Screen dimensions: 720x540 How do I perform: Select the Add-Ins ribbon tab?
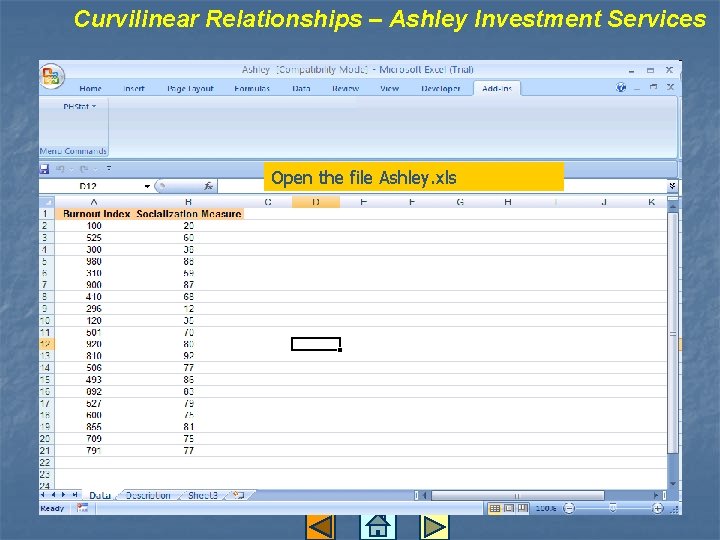tap(497, 88)
